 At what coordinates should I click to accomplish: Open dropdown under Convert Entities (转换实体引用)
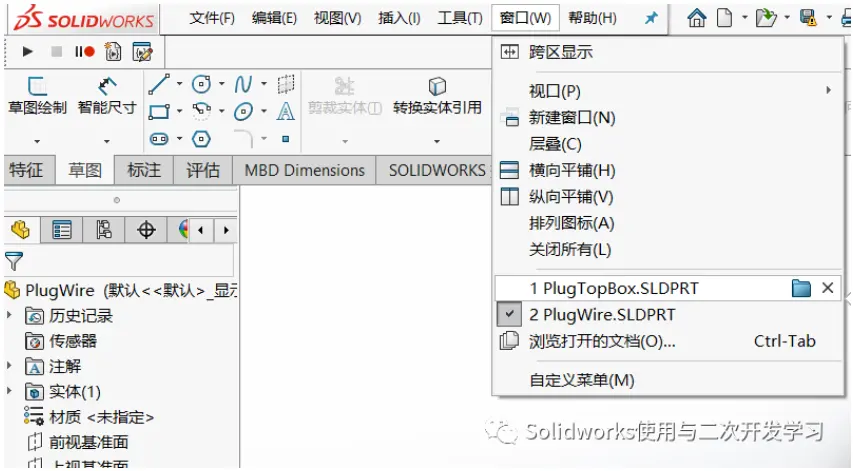[x=437, y=141]
